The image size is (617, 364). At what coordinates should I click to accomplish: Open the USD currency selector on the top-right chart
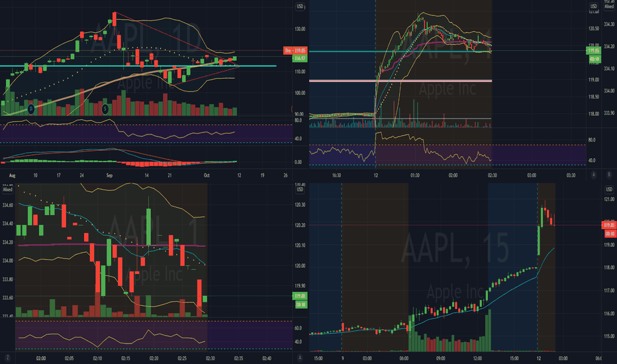pyautogui.click(x=593, y=7)
